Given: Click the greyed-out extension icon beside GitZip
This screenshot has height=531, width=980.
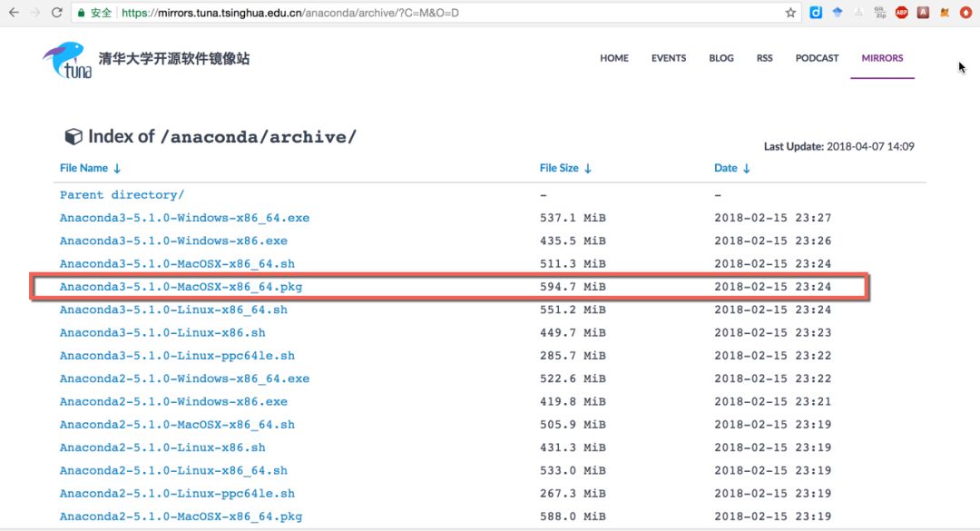Looking at the screenshot, I should (858, 13).
